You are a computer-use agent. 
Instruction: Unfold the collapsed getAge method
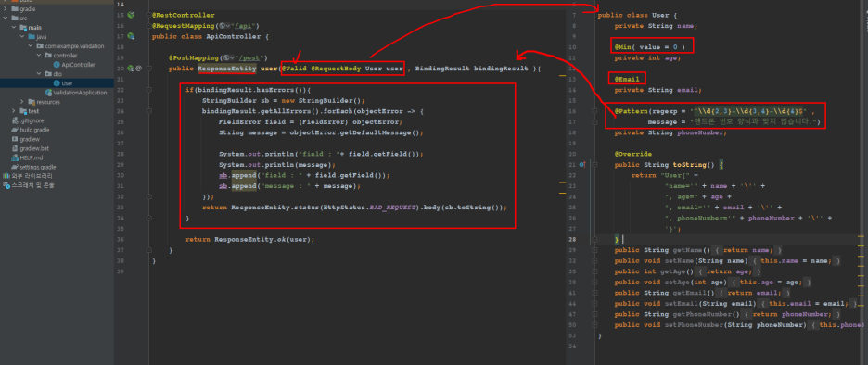594,271
